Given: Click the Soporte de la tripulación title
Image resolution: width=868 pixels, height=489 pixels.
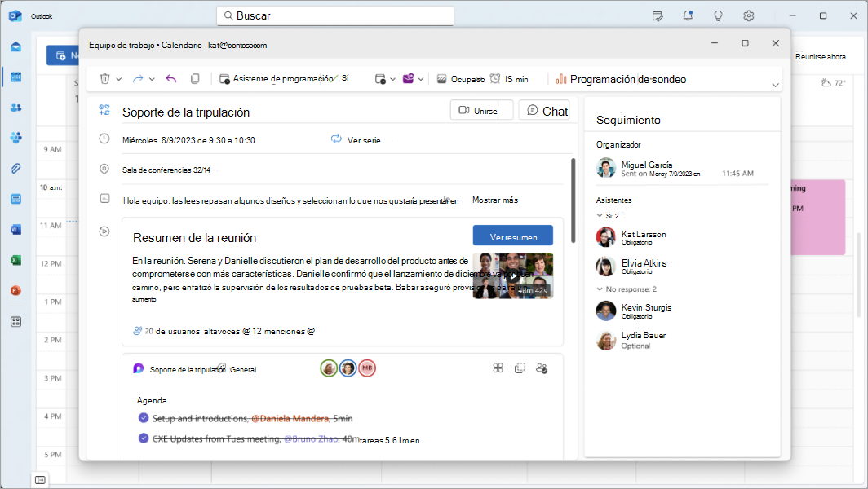Looking at the screenshot, I should click(x=186, y=112).
